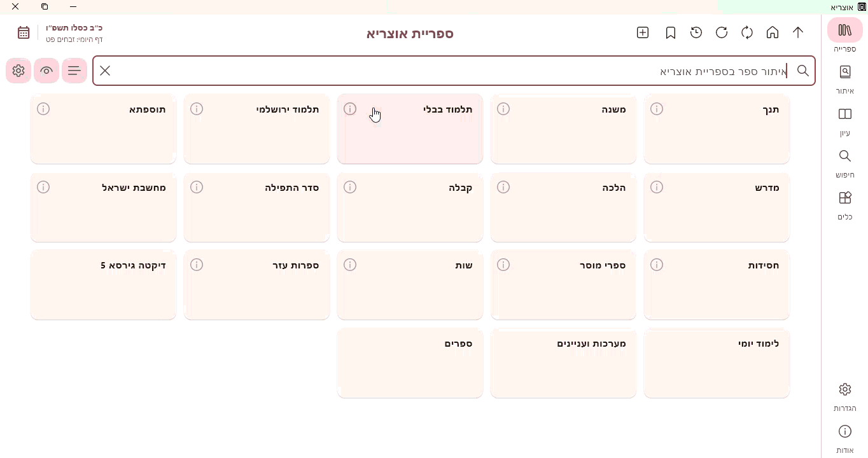Toggle the eye preview icon

46,71
